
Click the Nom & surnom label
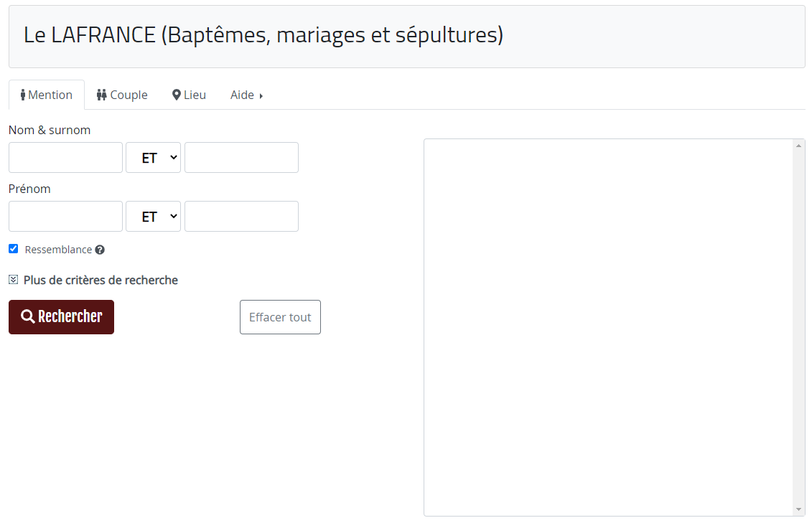pos(50,130)
